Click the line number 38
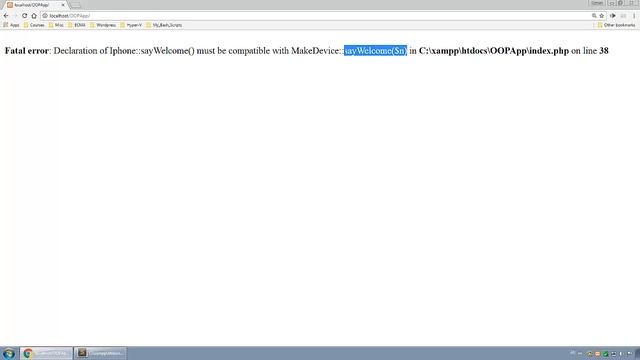Viewport: 640px width, 360px height. [x=604, y=51]
